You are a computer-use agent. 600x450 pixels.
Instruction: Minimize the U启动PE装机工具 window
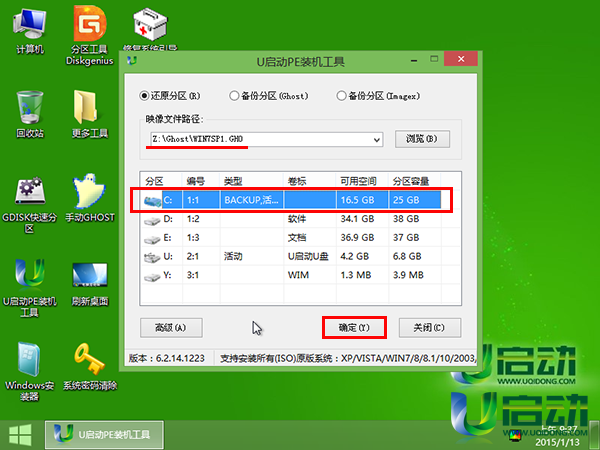414,60
